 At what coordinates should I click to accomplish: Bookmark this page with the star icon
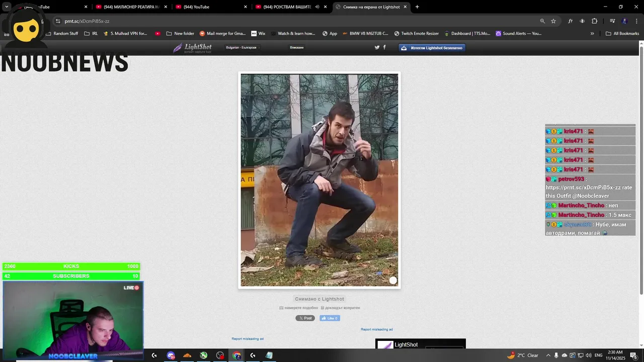point(553,21)
